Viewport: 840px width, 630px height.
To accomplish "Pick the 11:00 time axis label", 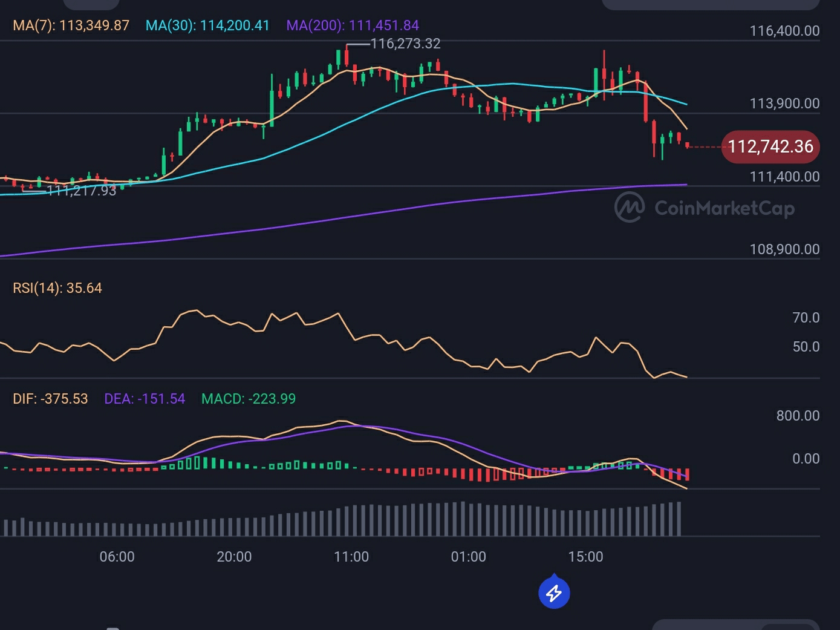I will click(x=351, y=557).
